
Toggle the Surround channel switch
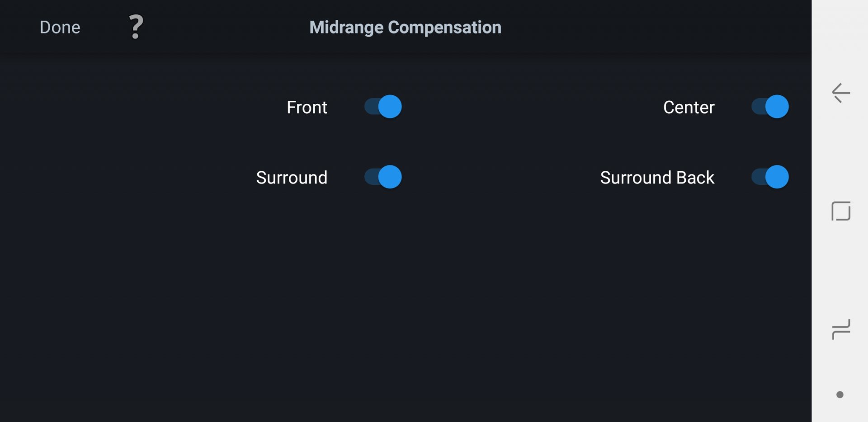tap(383, 177)
